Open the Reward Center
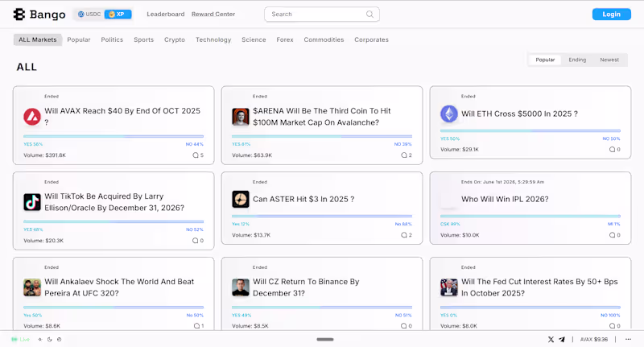The height and width of the screenshot is (347, 644). (213, 14)
